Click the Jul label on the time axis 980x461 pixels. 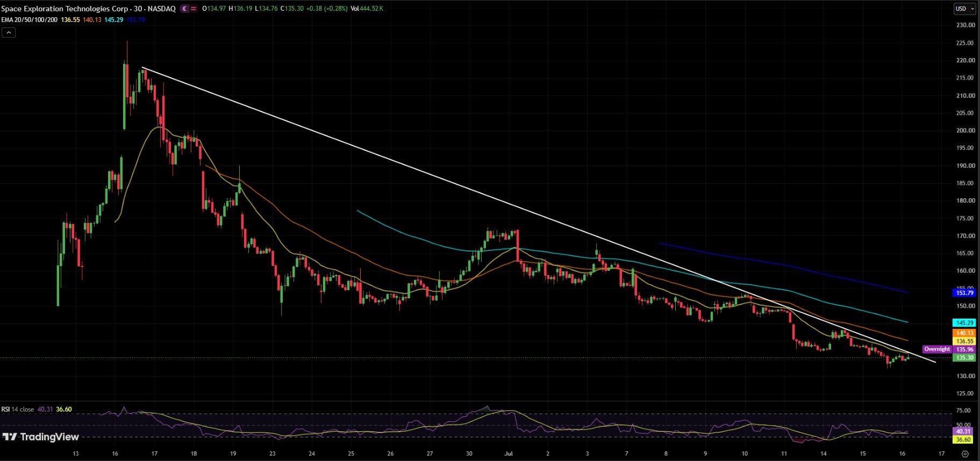[509, 453]
